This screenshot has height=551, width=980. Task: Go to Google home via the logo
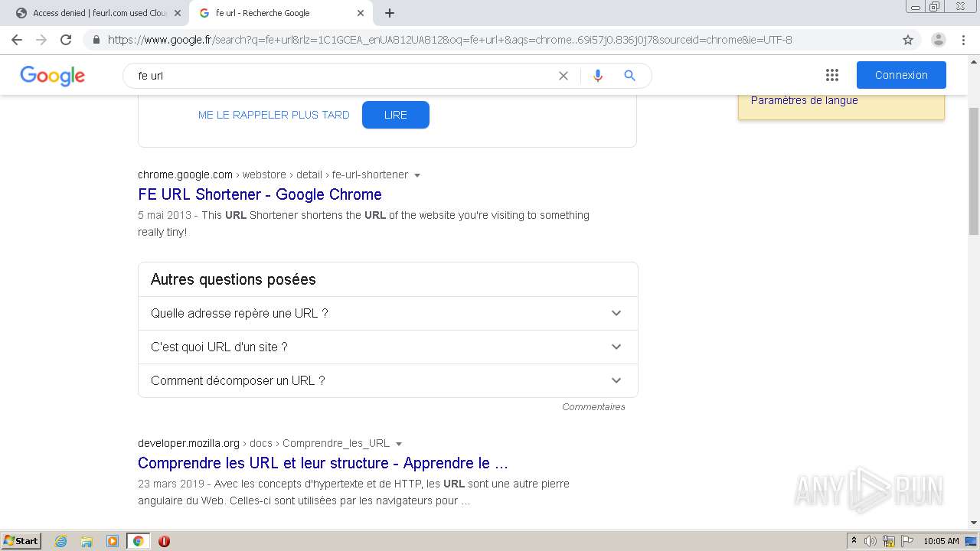coord(52,76)
